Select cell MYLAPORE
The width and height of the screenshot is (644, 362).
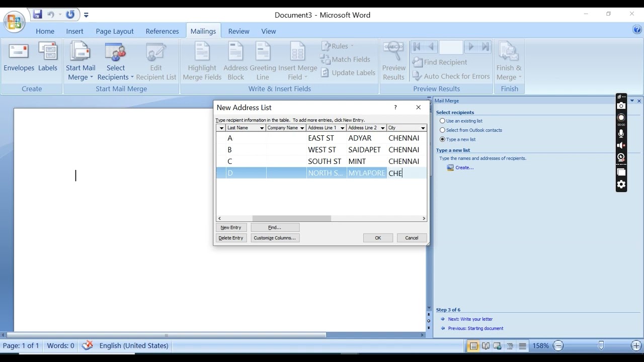(x=367, y=173)
